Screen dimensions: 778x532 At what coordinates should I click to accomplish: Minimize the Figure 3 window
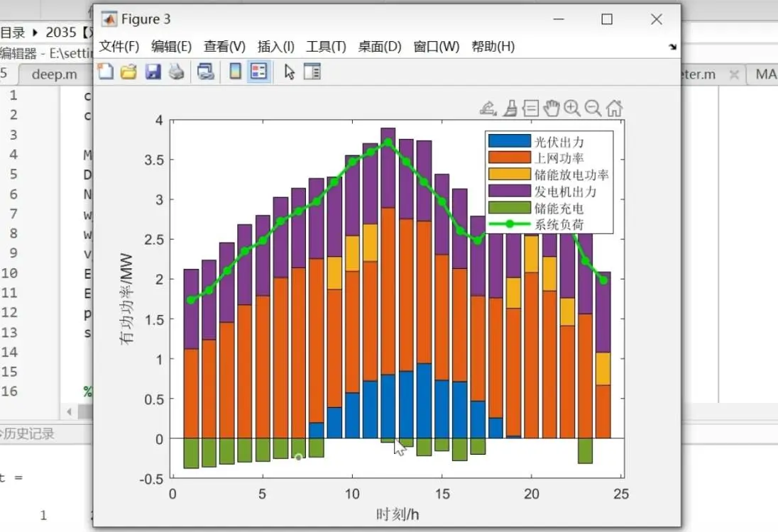pyautogui.click(x=559, y=19)
